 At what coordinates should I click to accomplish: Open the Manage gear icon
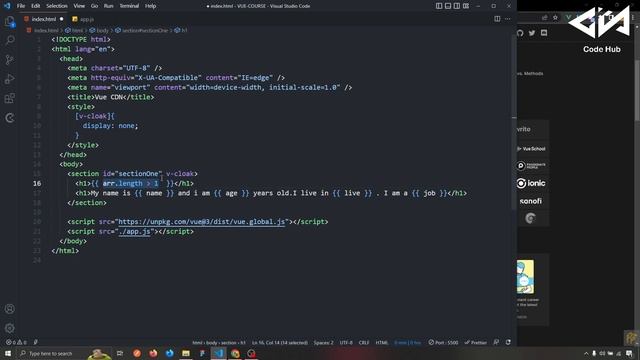click(9, 328)
